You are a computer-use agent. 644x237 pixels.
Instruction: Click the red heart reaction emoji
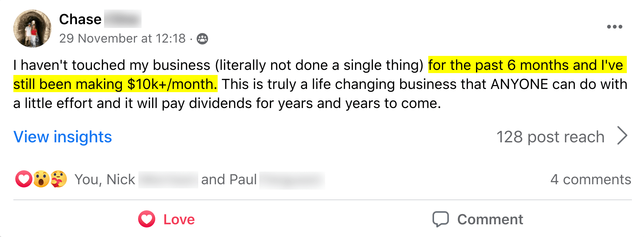(x=24, y=179)
